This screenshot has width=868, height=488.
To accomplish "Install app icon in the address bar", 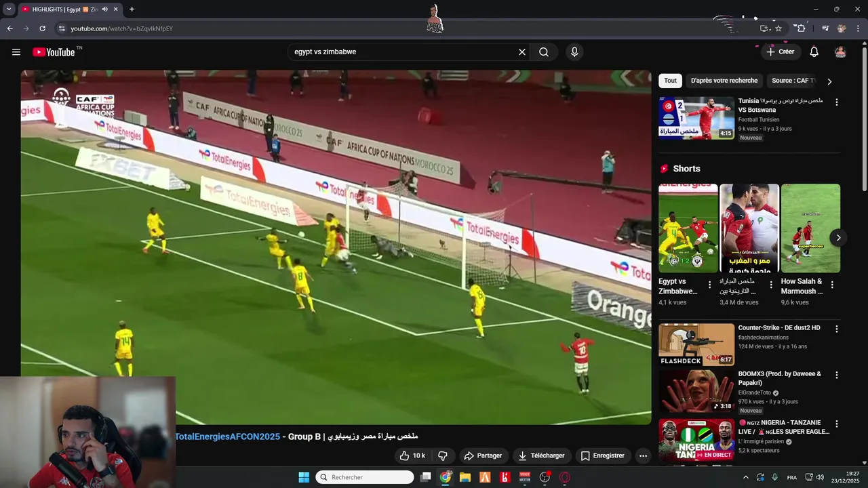I will tap(764, 28).
